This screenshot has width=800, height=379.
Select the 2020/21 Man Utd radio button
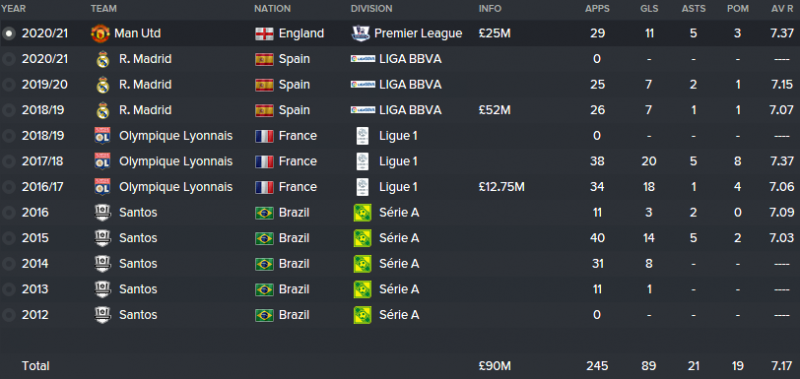pos(9,34)
